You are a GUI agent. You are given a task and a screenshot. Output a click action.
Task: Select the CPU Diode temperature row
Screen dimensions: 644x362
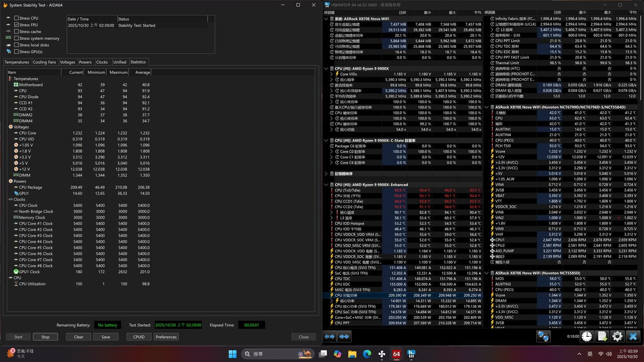(79, 97)
